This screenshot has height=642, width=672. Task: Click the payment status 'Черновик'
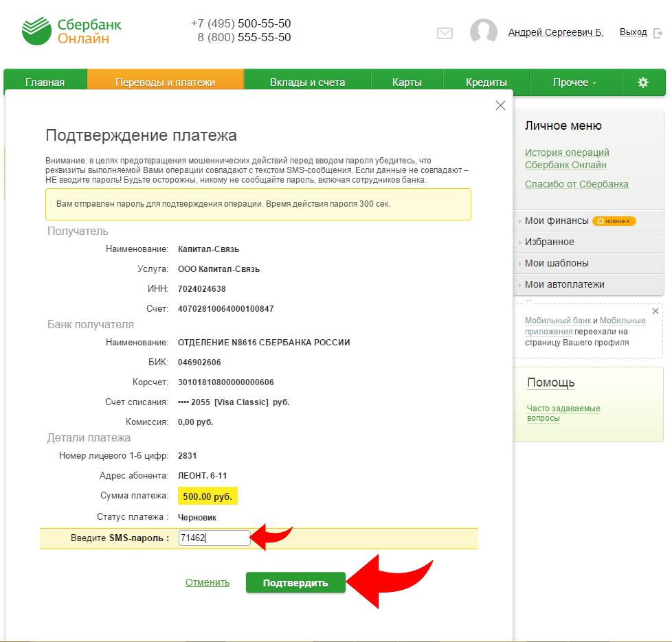(197, 517)
